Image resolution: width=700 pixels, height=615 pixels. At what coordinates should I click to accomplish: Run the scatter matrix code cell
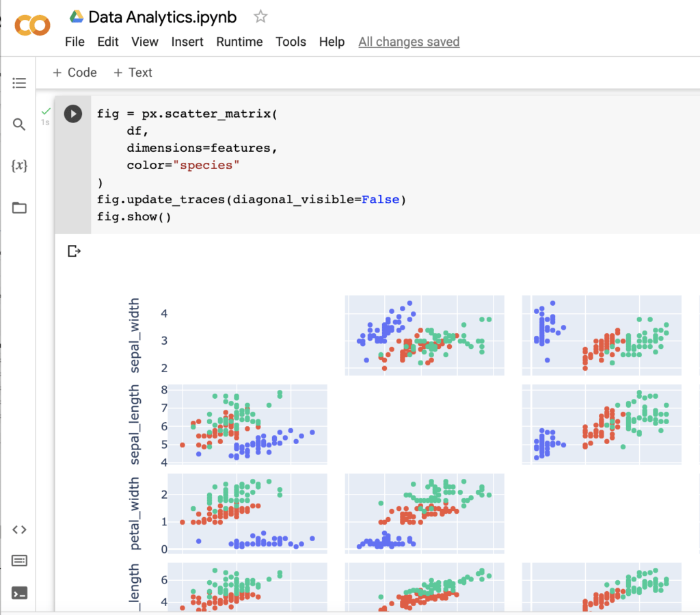pyautogui.click(x=72, y=114)
